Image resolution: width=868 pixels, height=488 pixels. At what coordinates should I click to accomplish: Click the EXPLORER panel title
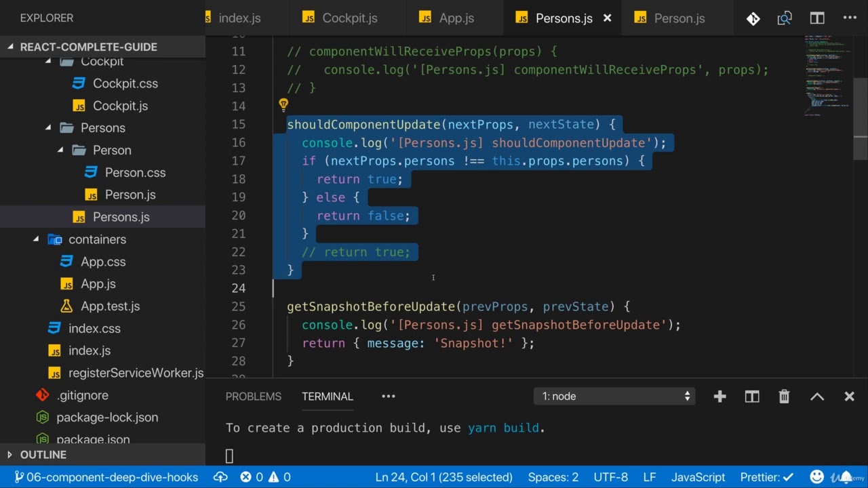[47, 18]
